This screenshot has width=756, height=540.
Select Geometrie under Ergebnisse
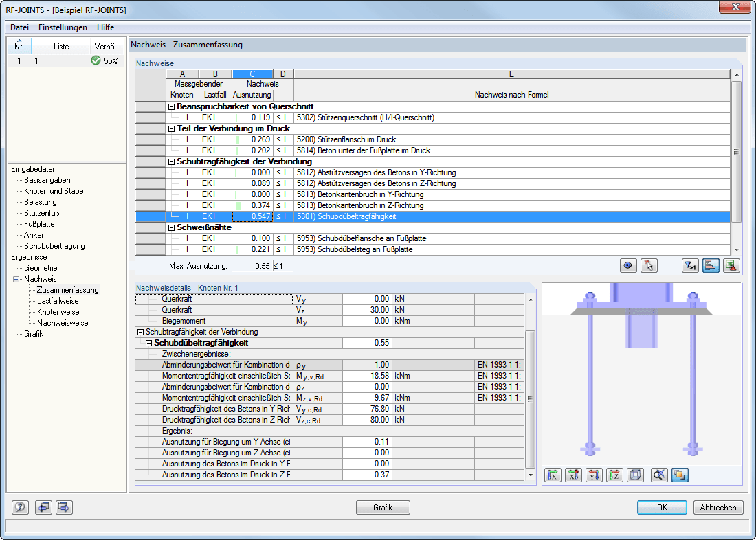[41, 268]
